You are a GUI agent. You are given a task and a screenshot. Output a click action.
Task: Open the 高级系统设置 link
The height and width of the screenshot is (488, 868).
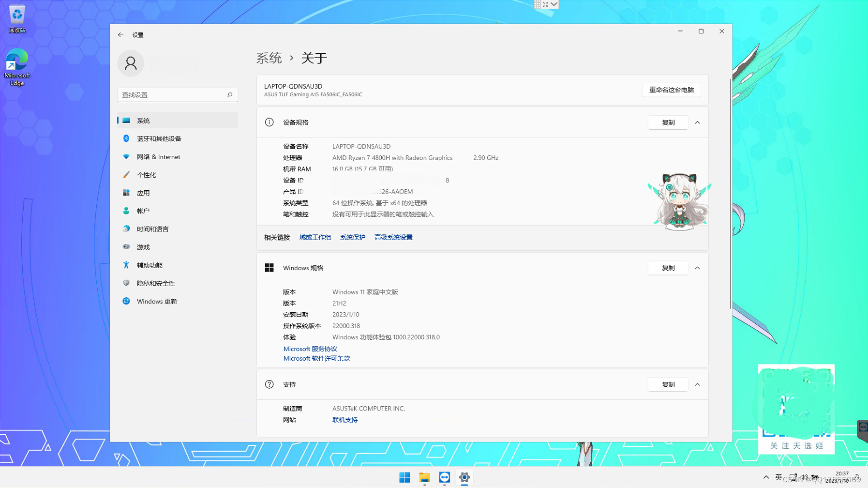393,237
